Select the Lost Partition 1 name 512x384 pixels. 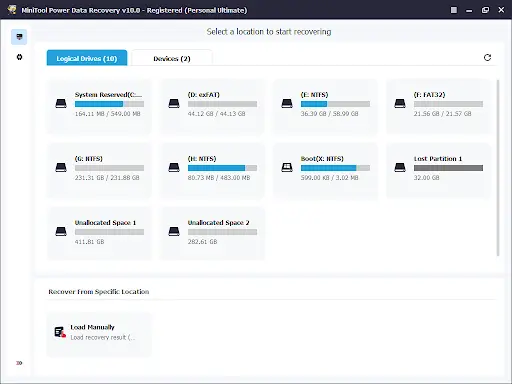point(438,159)
